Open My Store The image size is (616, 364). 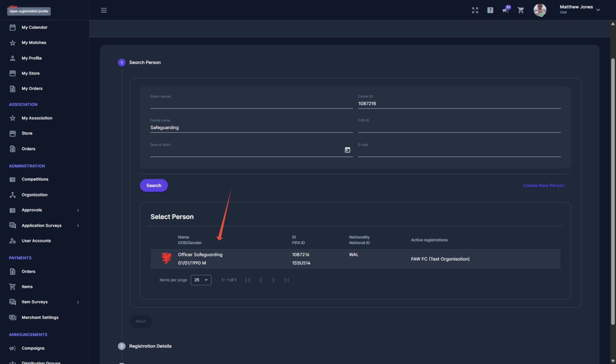(31, 73)
